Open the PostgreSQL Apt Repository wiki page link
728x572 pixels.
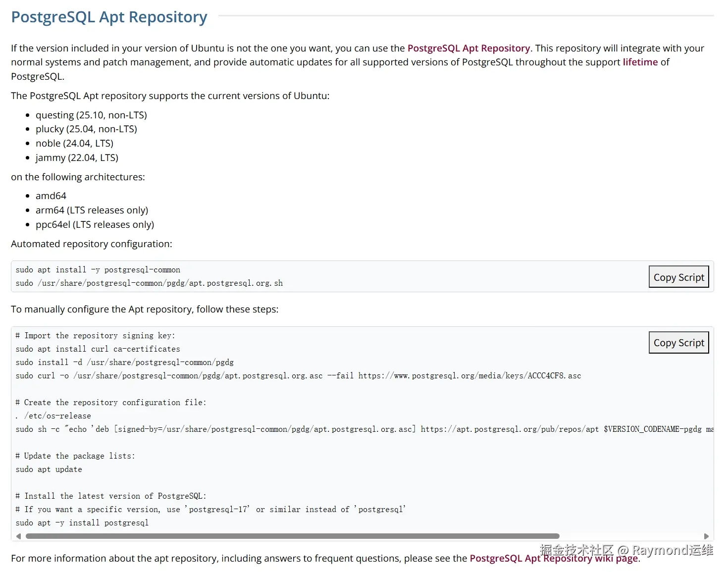click(x=554, y=558)
